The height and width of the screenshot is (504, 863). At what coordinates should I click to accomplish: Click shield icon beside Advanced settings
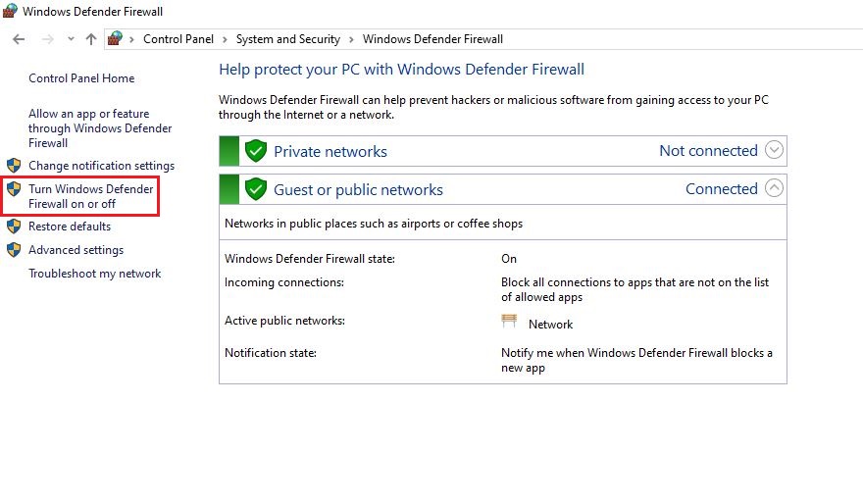[x=14, y=250]
